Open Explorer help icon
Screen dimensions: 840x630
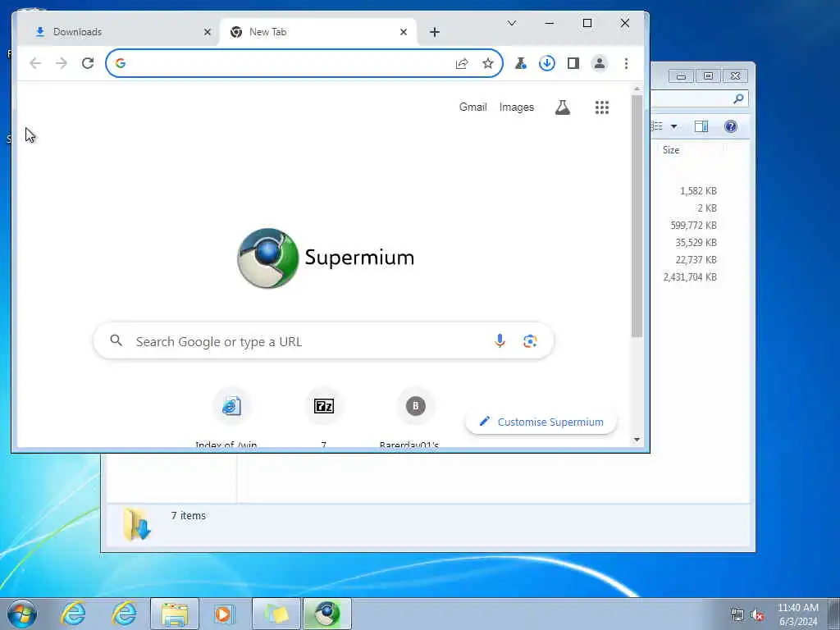pos(730,126)
